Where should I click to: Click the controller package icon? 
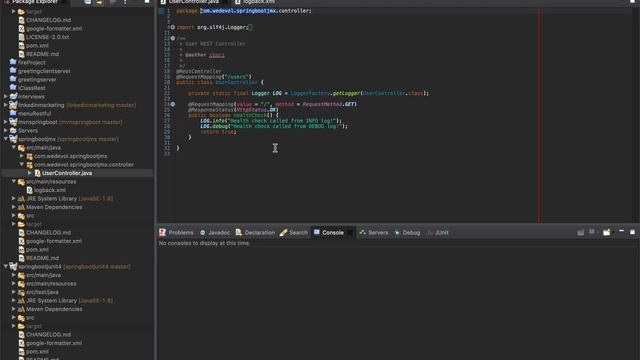(x=29, y=164)
